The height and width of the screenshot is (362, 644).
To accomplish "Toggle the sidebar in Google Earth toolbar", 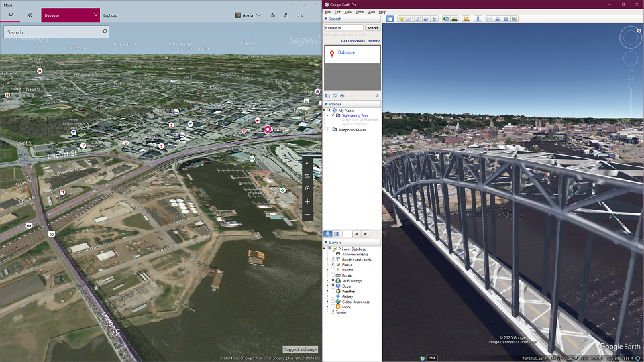I will click(390, 19).
